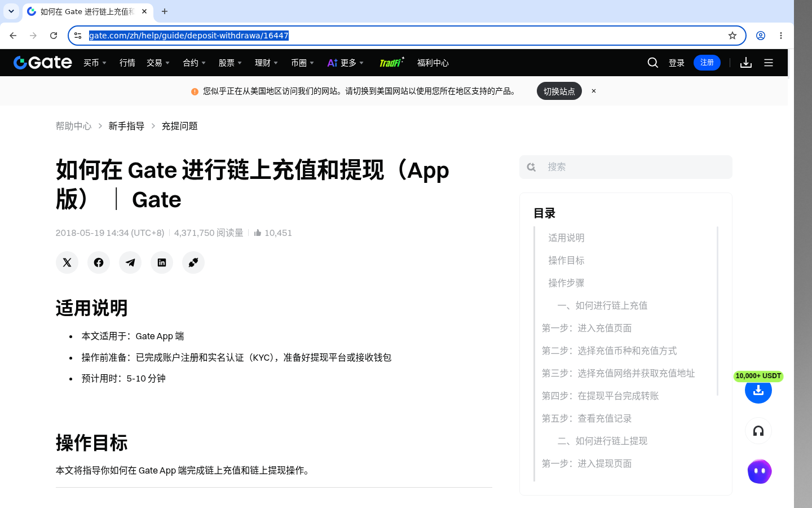This screenshot has width=812, height=508.
Task: Expand the 理财 dropdown menu
Action: 266,63
